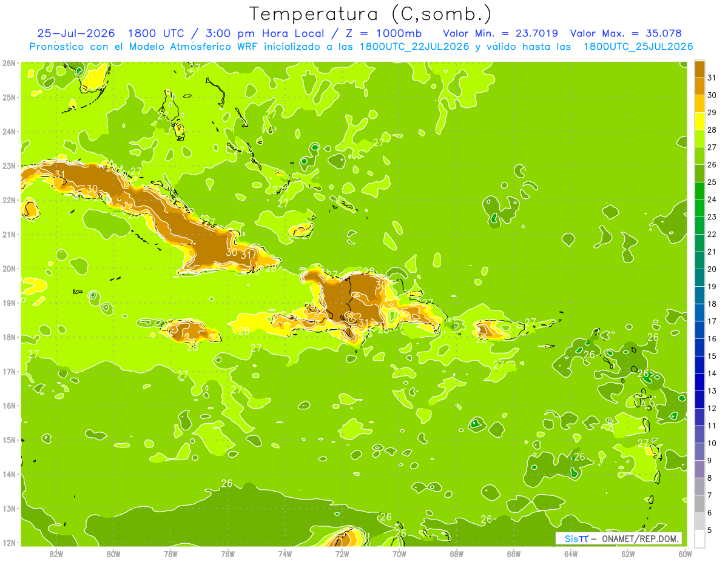The height and width of the screenshot is (562, 728).
Task: Click the orange legend band between 29 and 30
Action: [699, 104]
